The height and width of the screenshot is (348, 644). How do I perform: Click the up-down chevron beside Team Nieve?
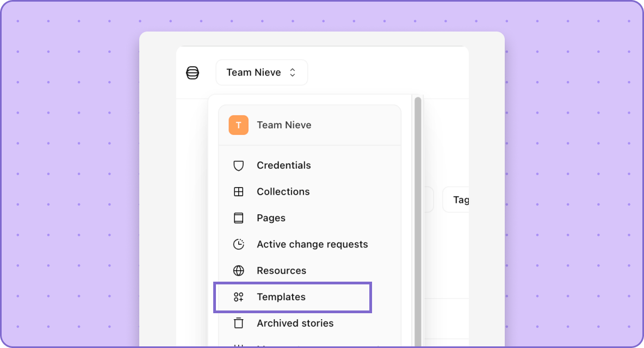[293, 73]
